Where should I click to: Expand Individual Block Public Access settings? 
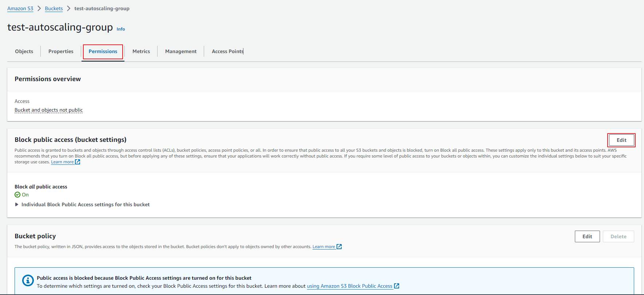tap(82, 204)
